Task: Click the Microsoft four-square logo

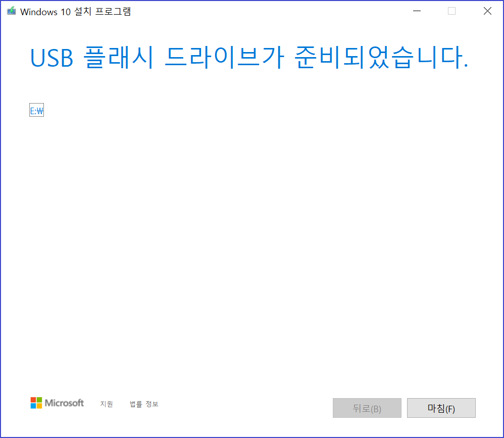Action: (36, 403)
